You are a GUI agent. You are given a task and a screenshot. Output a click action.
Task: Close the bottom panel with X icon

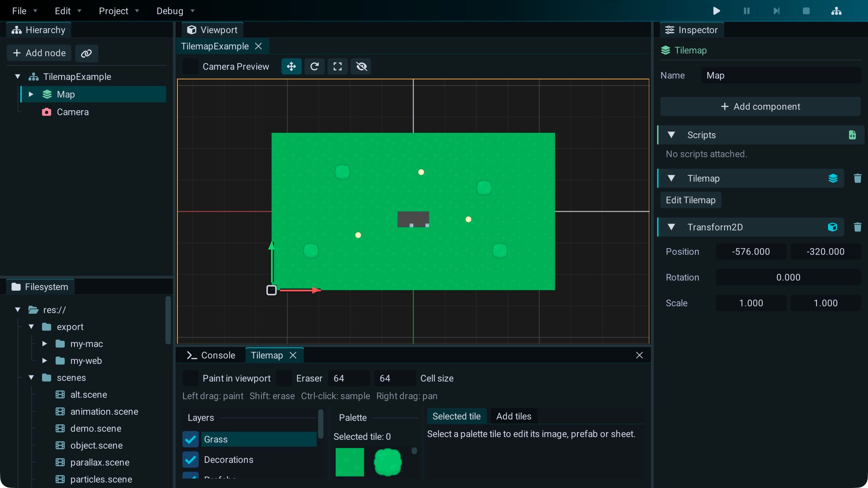tap(639, 355)
